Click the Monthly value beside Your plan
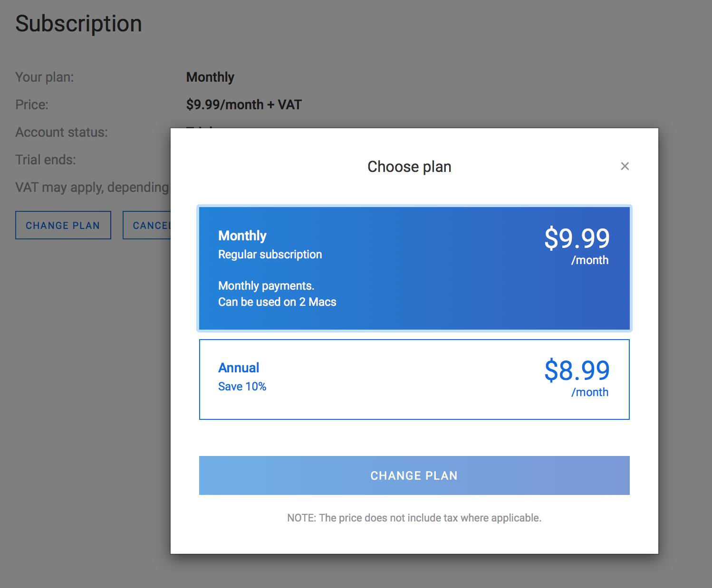This screenshot has height=588, width=712. click(x=210, y=77)
